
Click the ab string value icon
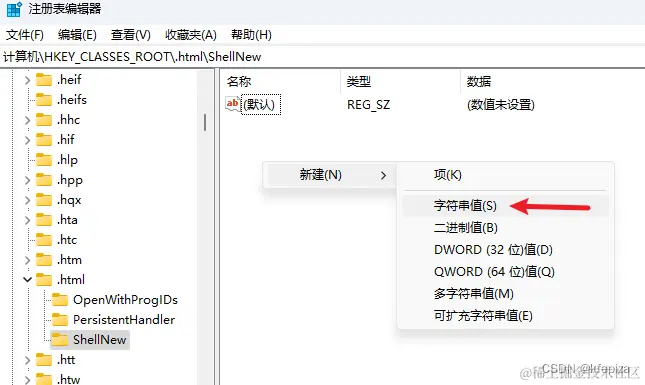[233, 104]
